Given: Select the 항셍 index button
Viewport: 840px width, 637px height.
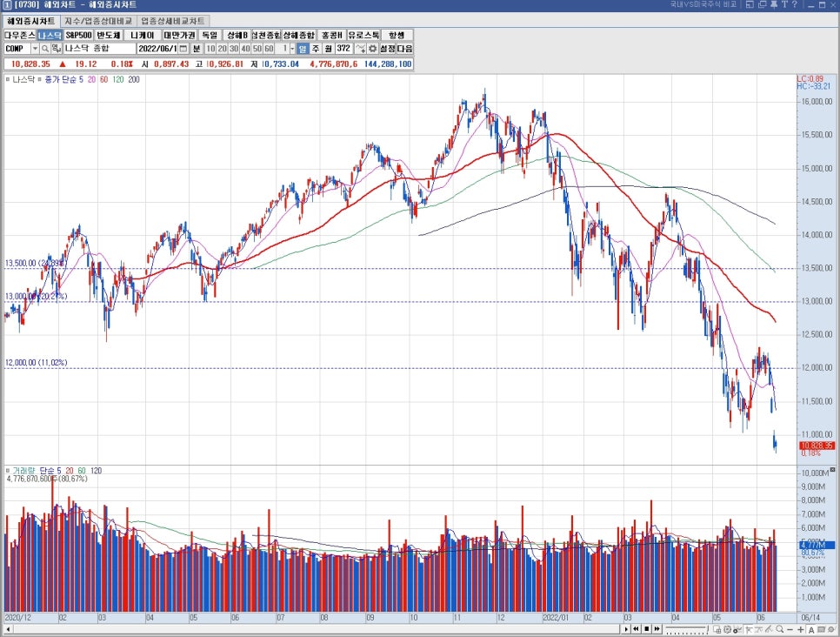Looking at the screenshot, I should (x=397, y=35).
